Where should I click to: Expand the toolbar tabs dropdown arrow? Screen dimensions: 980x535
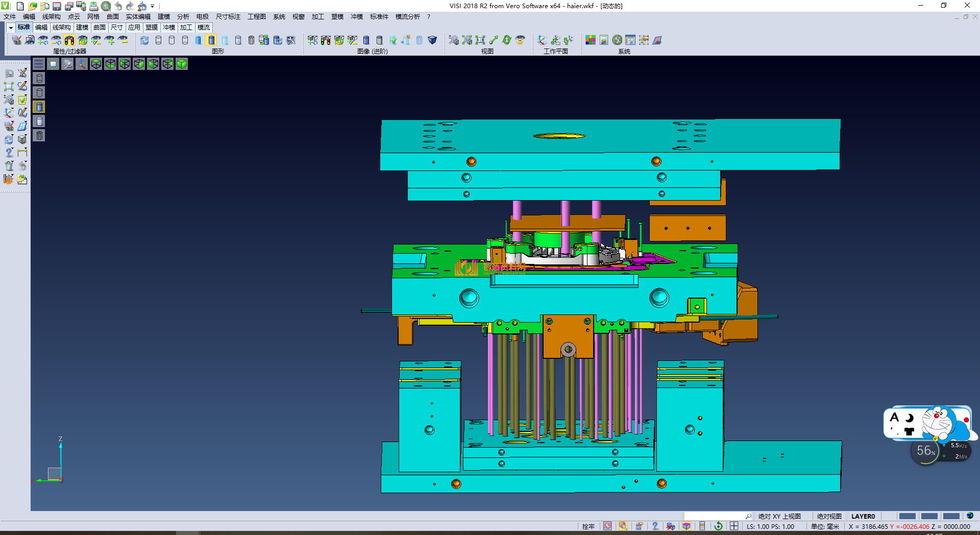tap(10, 28)
